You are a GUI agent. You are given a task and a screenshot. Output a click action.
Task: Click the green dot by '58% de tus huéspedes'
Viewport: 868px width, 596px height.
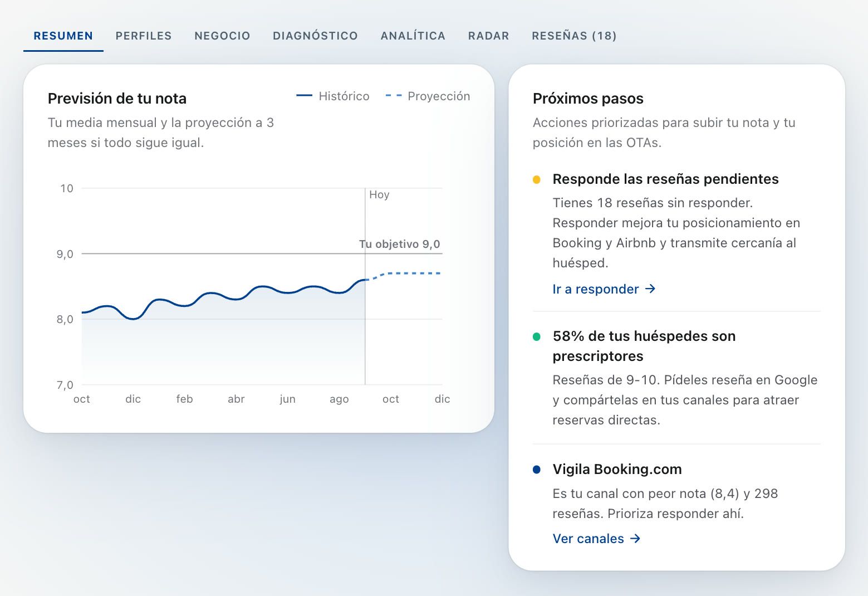click(x=537, y=336)
